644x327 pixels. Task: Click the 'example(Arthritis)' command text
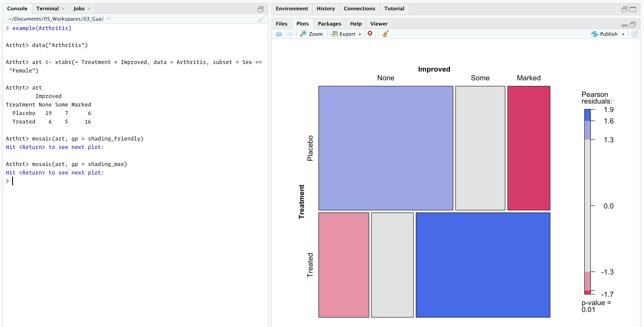click(x=42, y=28)
